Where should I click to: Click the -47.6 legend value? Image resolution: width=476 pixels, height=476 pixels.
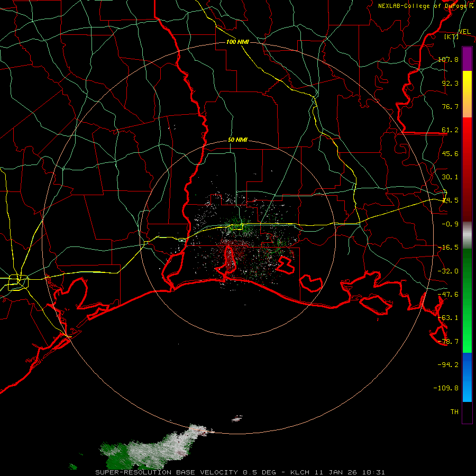pyautogui.click(x=448, y=295)
